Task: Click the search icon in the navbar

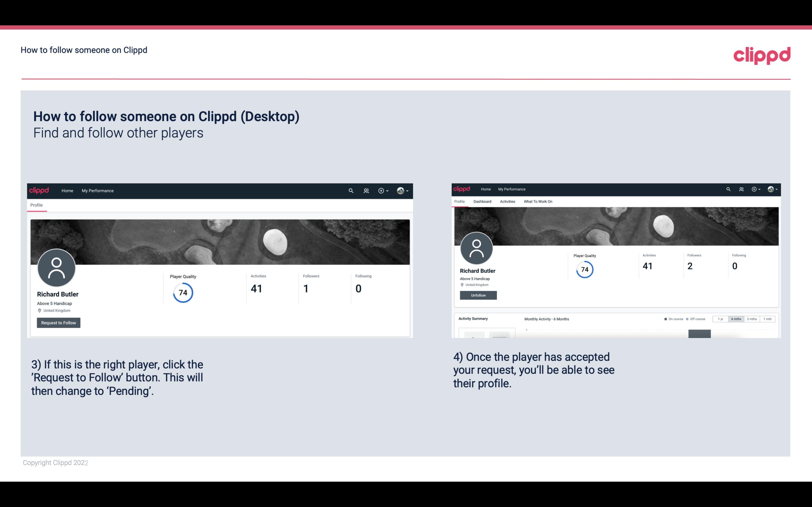Action: point(350,190)
